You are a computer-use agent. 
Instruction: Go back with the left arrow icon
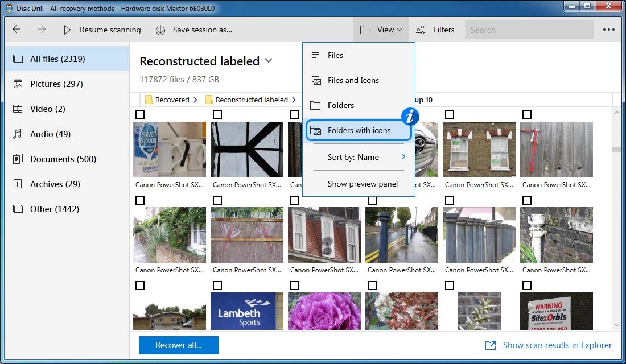pyautogui.click(x=17, y=29)
